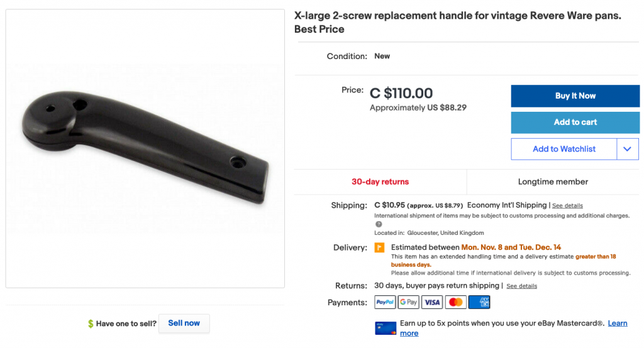The width and height of the screenshot is (644, 348).
Task: Click the Sell now button
Action: [184, 324]
